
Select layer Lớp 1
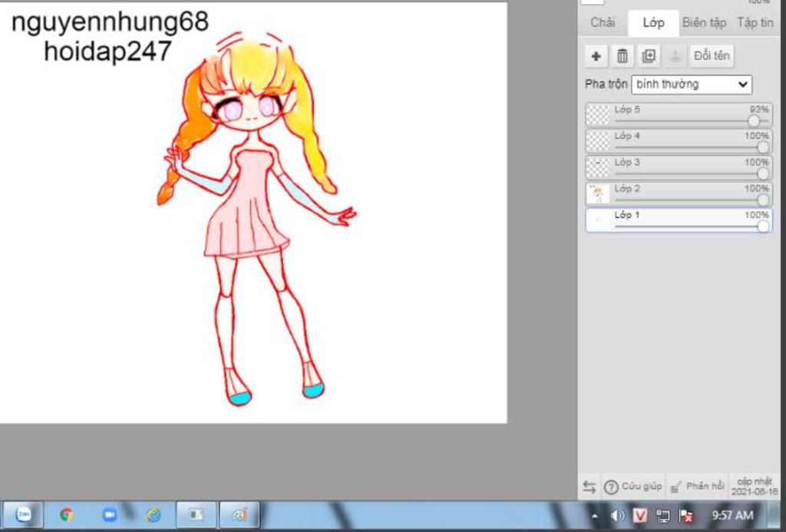[x=679, y=220]
